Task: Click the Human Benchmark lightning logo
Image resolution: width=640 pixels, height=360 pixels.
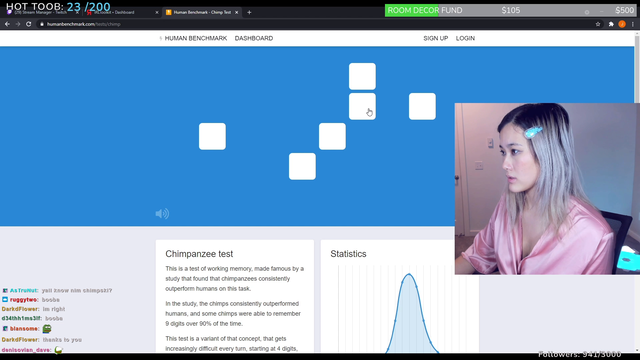Action: click(160, 38)
